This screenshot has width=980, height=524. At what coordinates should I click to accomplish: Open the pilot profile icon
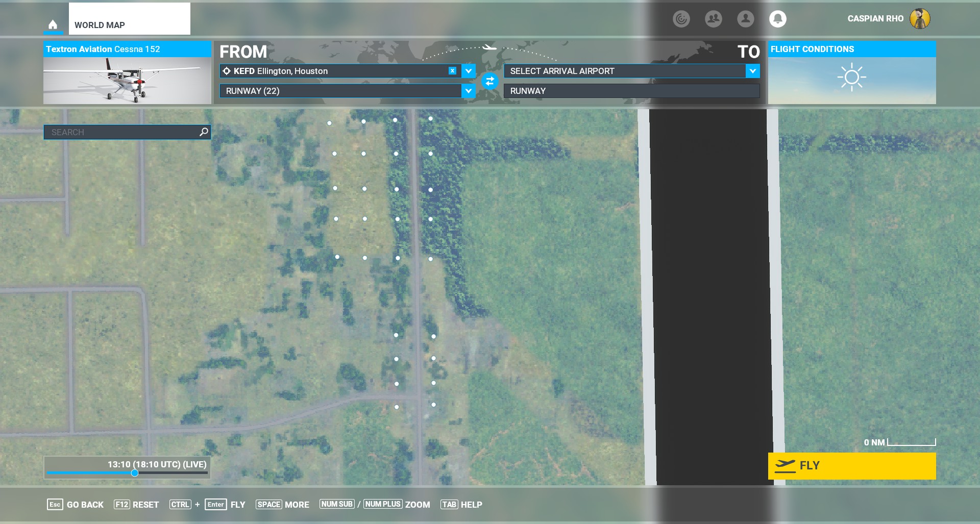click(745, 19)
